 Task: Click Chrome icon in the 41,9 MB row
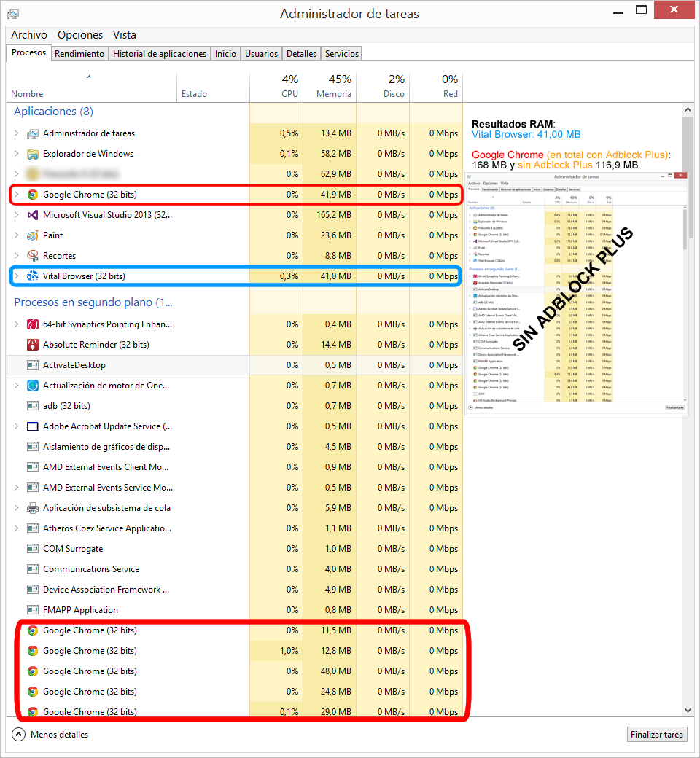[32, 195]
